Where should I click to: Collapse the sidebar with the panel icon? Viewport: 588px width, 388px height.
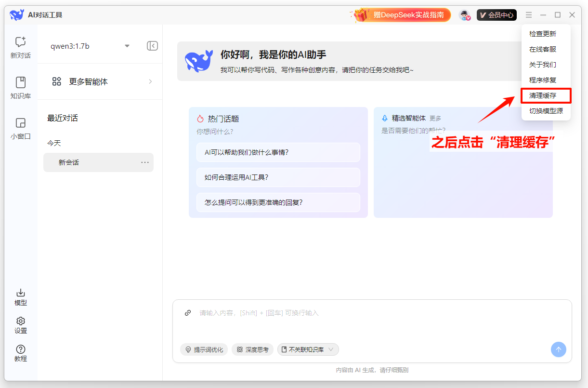coord(152,46)
